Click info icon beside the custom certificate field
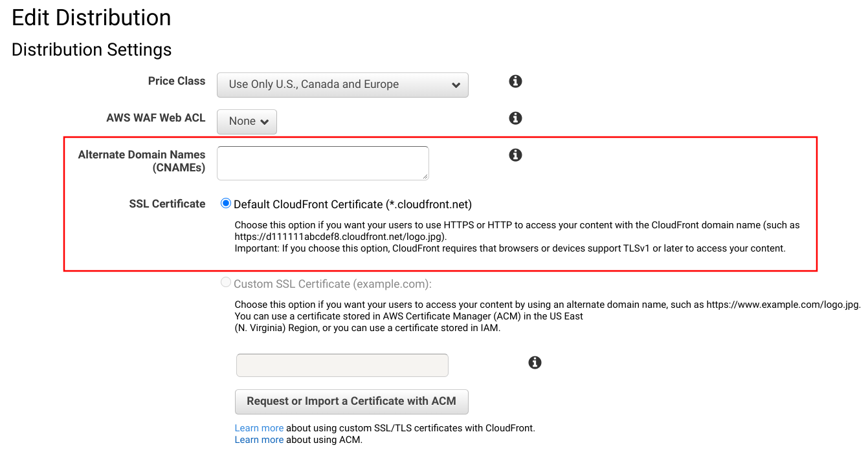This screenshot has height=452, width=868. click(x=535, y=363)
